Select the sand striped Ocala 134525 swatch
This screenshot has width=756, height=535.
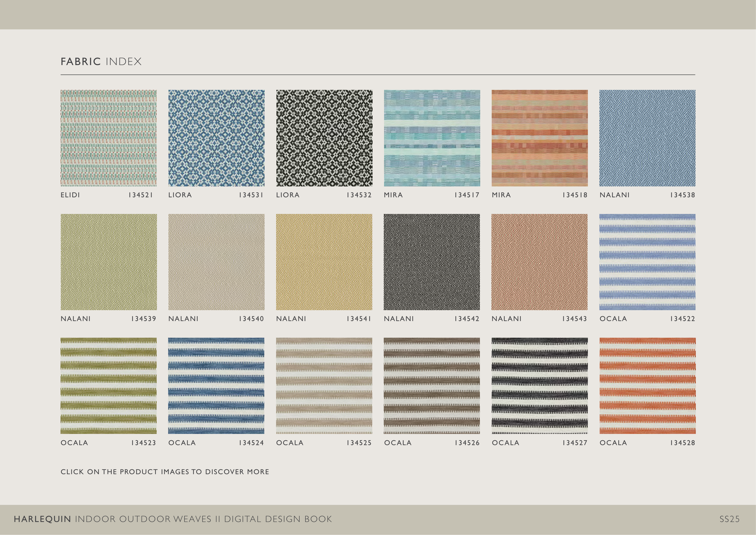click(324, 386)
